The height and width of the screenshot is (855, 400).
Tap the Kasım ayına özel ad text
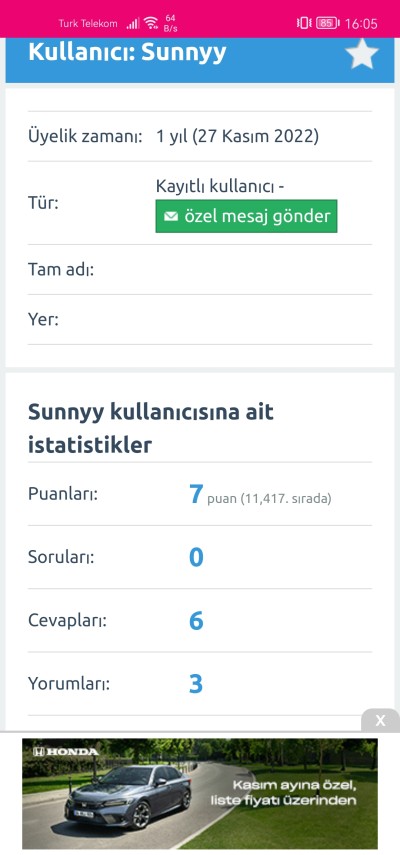point(295,785)
